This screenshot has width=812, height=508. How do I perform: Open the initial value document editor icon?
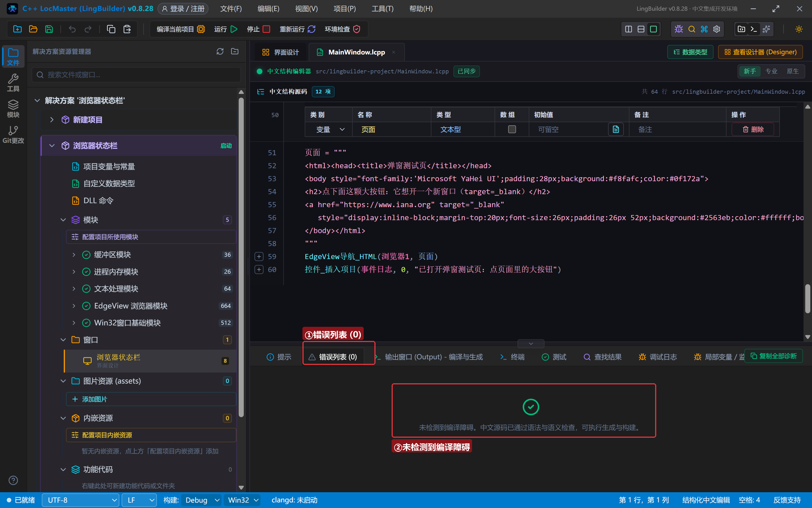(616, 129)
